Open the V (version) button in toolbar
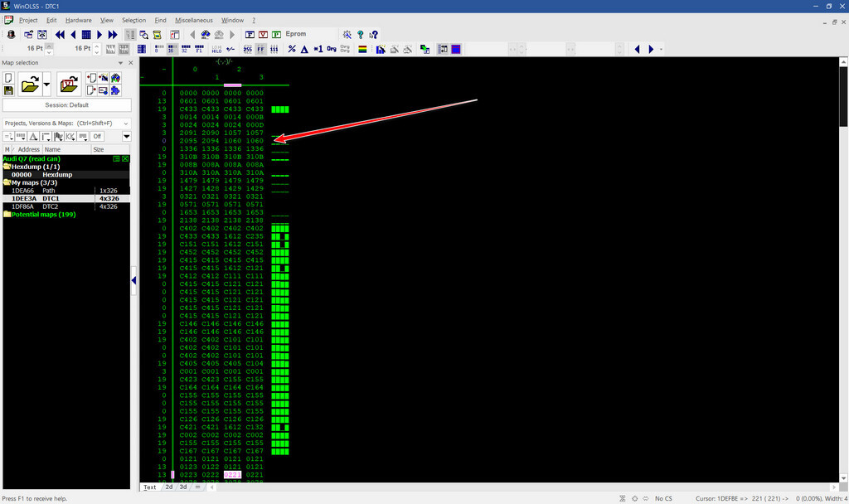Viewport: 849px width, 504px height. [x=263, y=35]
